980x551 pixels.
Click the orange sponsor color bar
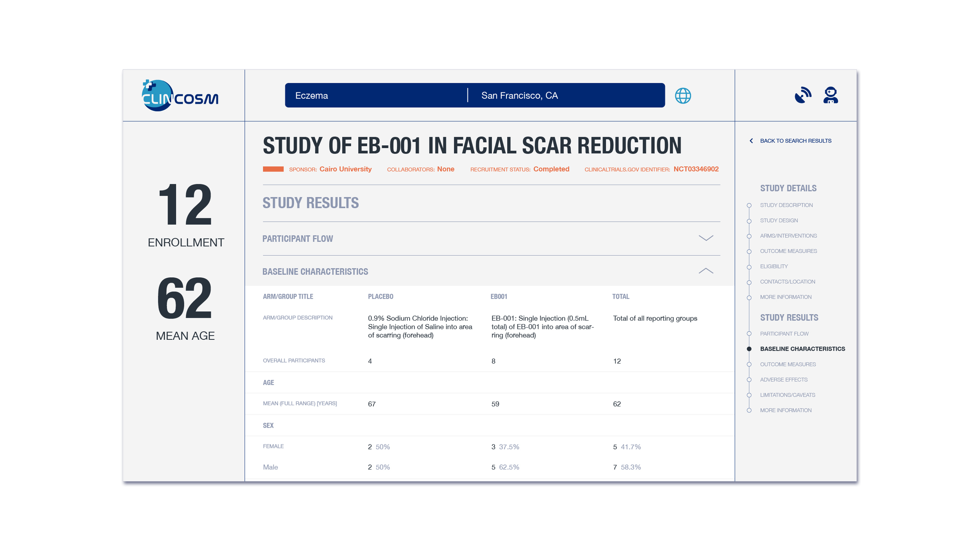(273, 169)
